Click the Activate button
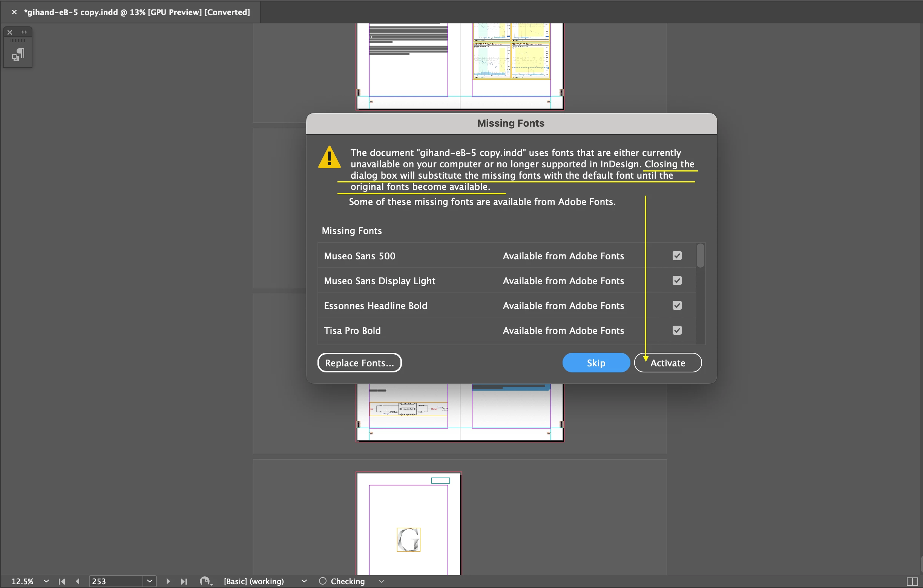 click(x=668, y=363)
